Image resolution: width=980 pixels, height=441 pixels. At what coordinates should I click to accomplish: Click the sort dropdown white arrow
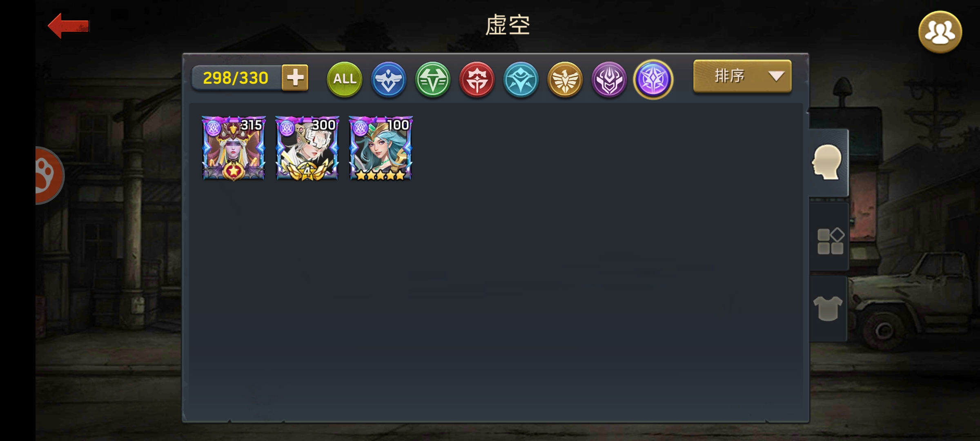pyautogui.click(x=776, y=76)
